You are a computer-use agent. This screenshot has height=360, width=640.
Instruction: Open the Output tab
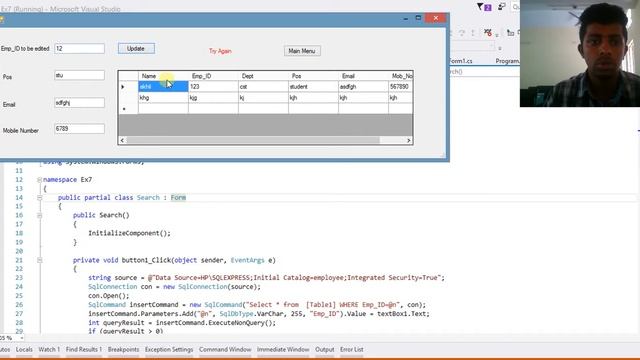click(x=324, y=350)
